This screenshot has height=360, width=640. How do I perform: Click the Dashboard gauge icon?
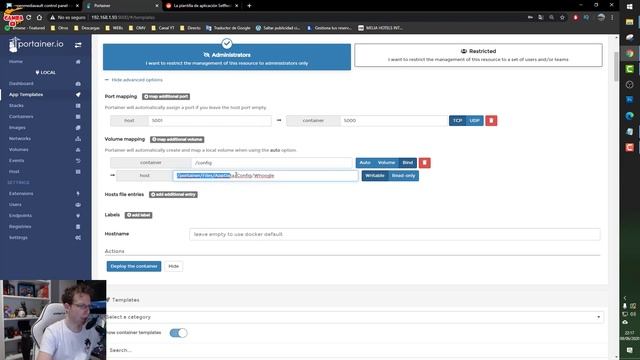(78, 84)
